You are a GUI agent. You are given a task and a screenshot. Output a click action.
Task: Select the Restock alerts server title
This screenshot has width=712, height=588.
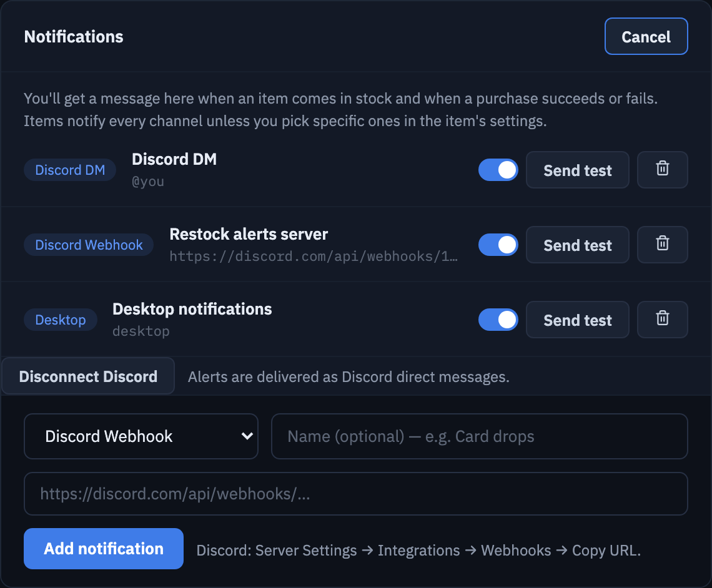click(249, 234)
